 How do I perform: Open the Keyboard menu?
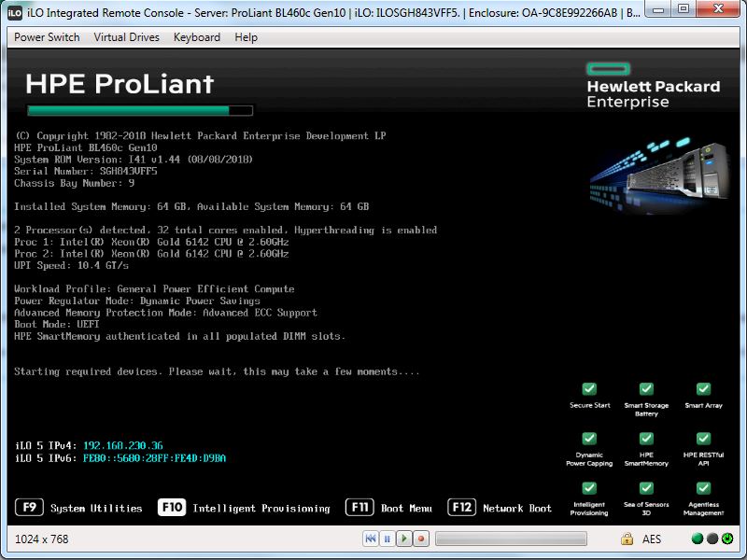tap(197, 37)
